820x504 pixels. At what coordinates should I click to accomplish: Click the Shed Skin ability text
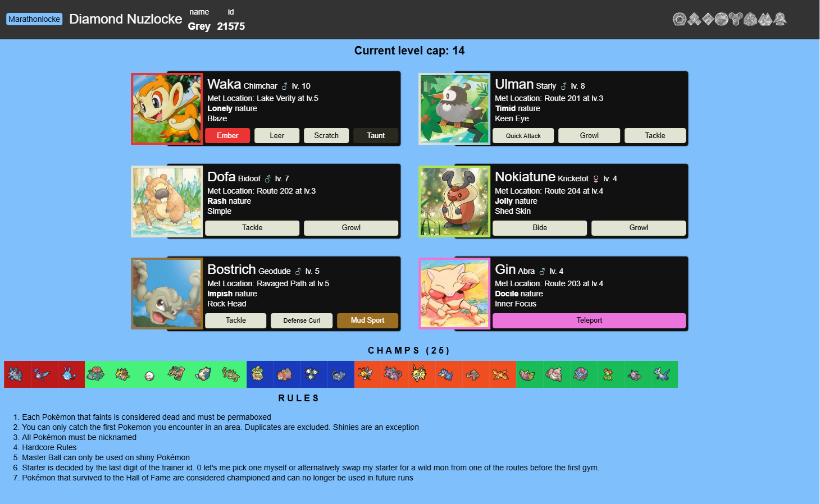(513, 211)
